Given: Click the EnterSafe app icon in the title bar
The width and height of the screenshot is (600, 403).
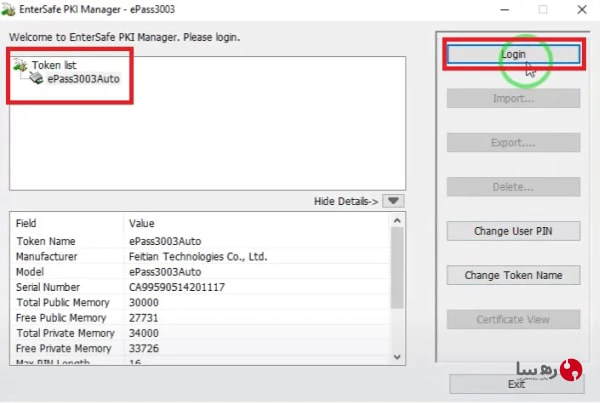Looking at the screenshot, I should 8,10.
